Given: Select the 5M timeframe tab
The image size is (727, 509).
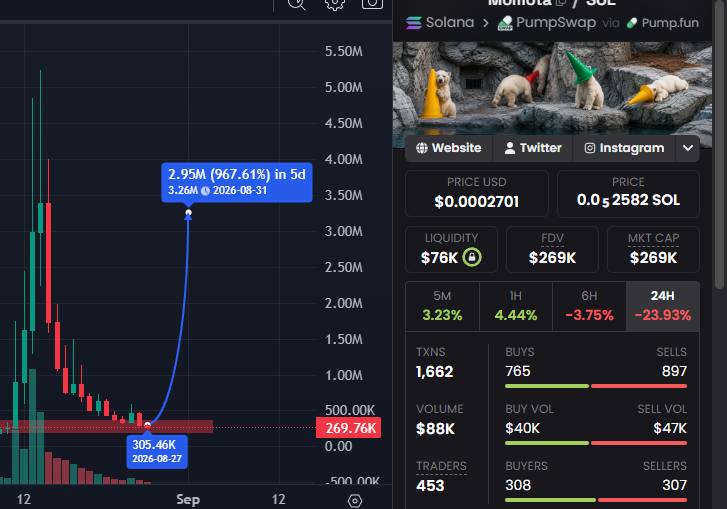Looking at the screenshot, I should [442, 306].
